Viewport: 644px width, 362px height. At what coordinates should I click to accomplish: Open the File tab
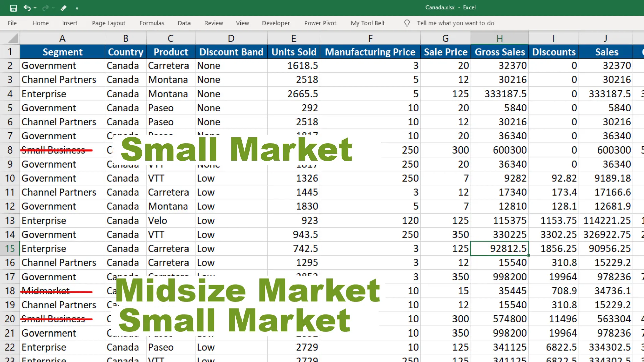click(12, 23)
